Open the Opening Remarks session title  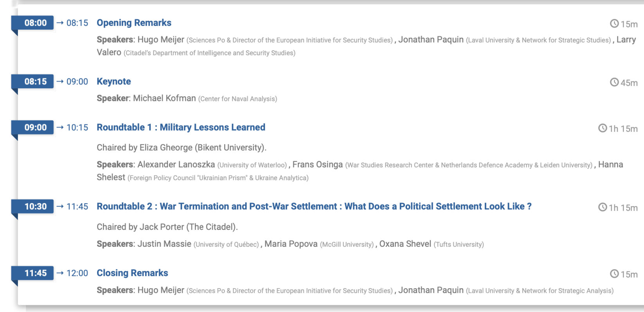tap(134, 23)
